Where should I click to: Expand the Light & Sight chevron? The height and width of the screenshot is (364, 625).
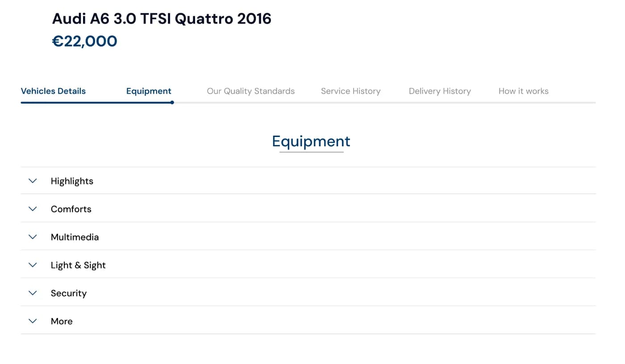pyautogui.click(x=33, y=265)
